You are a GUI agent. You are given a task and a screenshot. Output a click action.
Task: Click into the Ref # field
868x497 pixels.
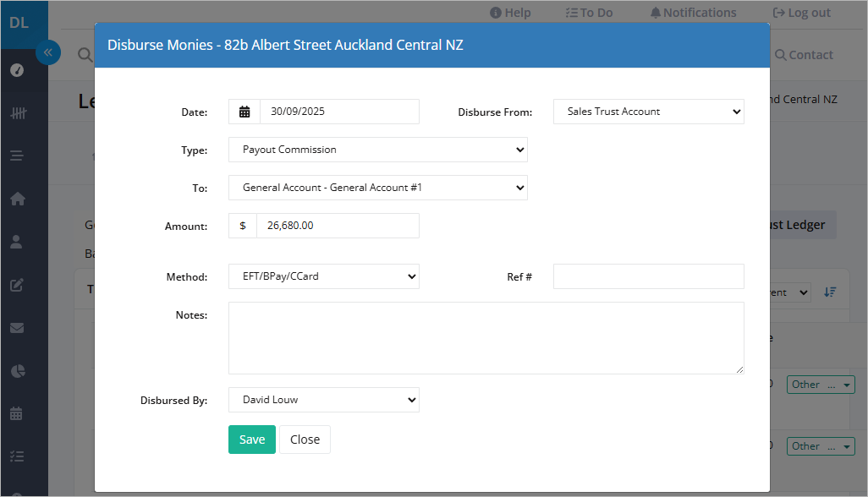pos(648,276)
